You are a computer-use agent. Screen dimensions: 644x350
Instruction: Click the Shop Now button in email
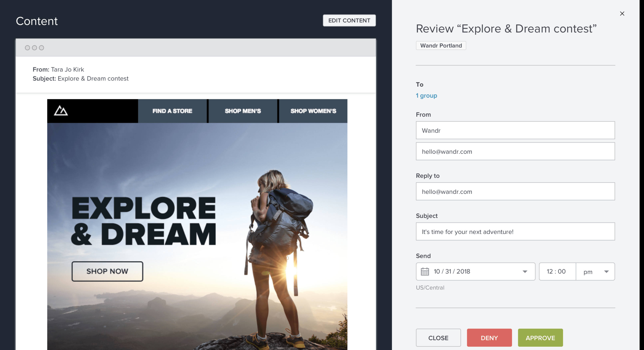tap(107, 271)
